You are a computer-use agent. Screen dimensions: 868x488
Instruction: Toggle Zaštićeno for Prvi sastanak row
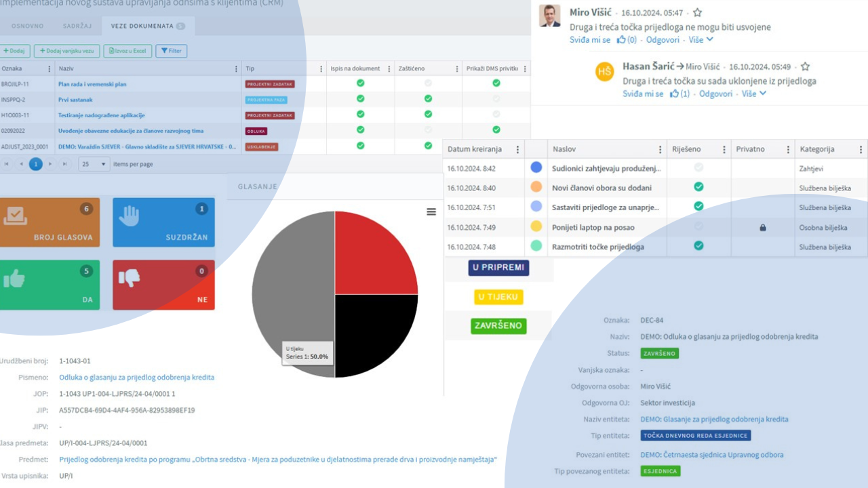(428, 98)
